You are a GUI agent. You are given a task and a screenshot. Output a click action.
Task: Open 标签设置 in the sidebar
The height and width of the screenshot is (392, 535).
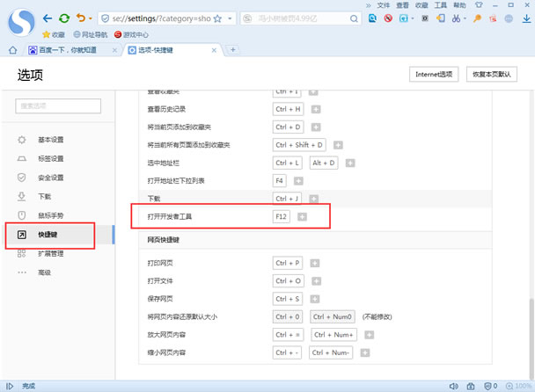pos(50,159)
